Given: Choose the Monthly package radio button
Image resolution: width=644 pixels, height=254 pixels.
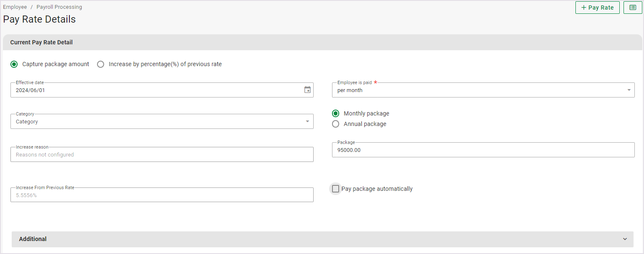Looking at the screenshot, I should click(x=335, y=113).
